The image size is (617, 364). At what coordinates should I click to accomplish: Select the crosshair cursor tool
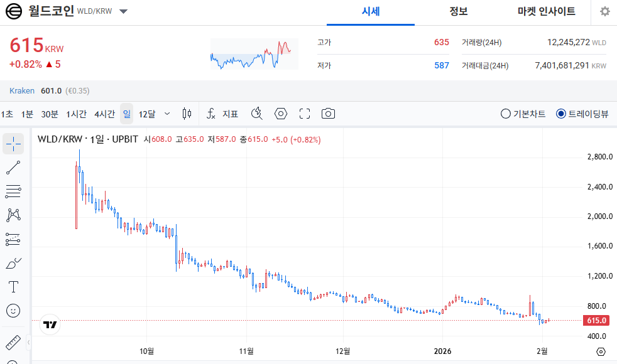pyautogui.click(x=13, y=144)
